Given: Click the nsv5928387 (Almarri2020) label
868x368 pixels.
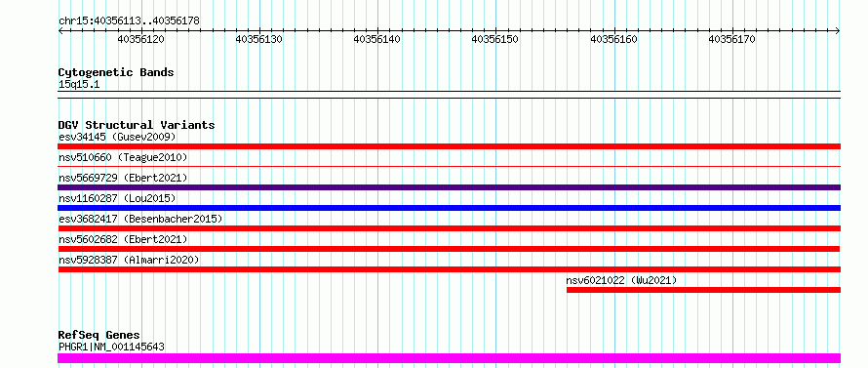Looking at the screenshot, I should pyautogui.click(x=129, y=260).
